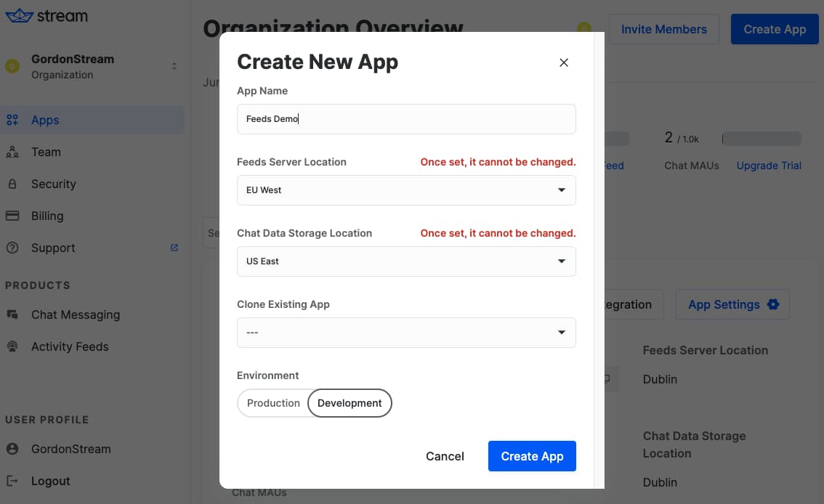
Task: Click the EU West dropdown arrow
Action: tap(561, 190)
